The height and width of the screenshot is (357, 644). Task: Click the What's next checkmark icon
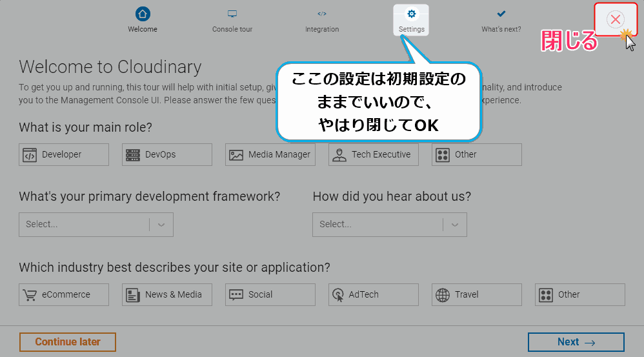click(501, 14)
